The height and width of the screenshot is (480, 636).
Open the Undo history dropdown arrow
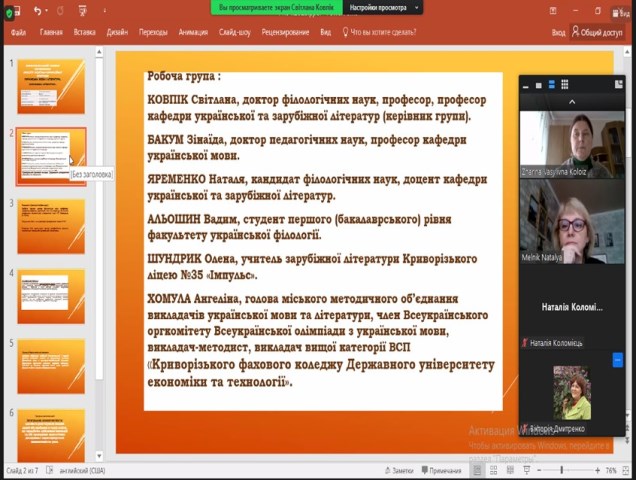coord(47,11)
